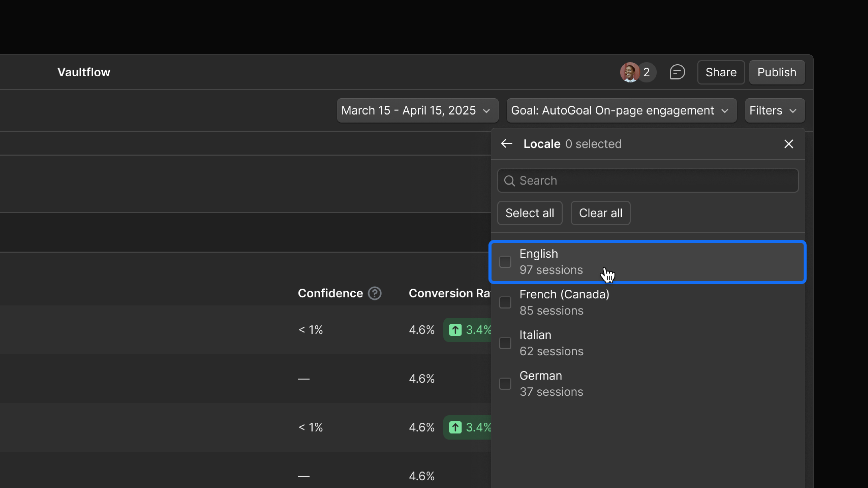
Task: Click the user avatar in header
Action: [630, 72]
